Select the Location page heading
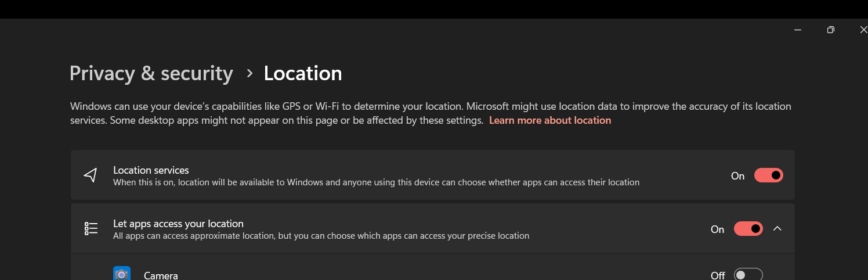This screenshot has width=868, height=280. [x=303, y=73]
